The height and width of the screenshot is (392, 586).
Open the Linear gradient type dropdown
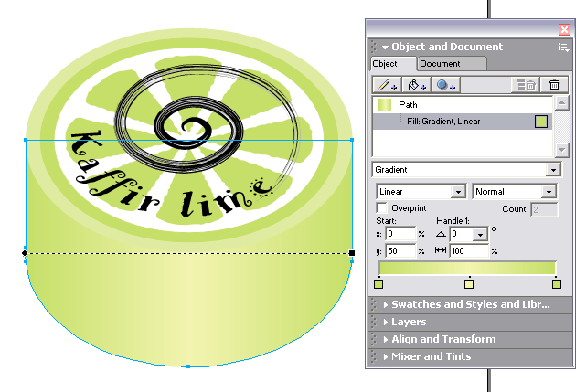458,192
